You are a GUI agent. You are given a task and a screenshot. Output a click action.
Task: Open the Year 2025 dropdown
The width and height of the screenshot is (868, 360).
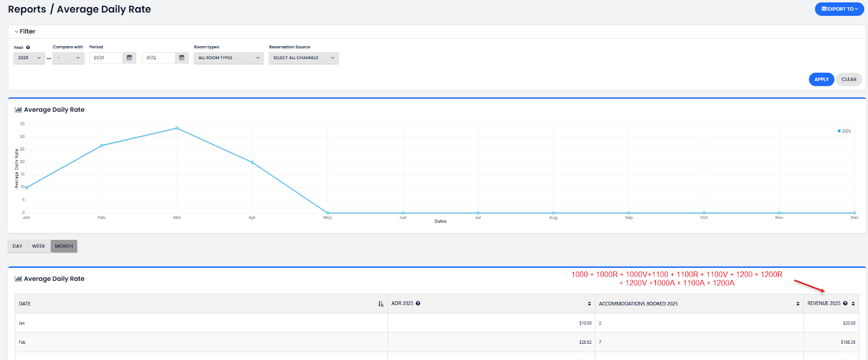[29, 58]
